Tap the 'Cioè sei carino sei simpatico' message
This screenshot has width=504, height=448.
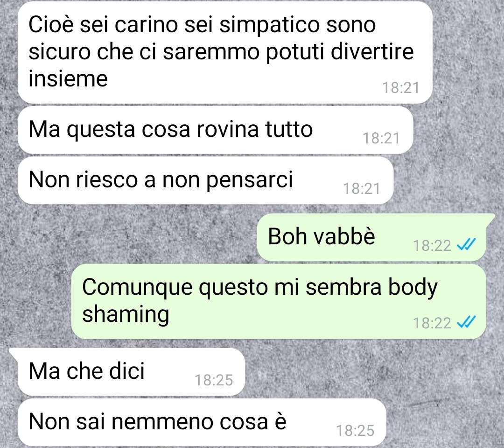point(225,52)
